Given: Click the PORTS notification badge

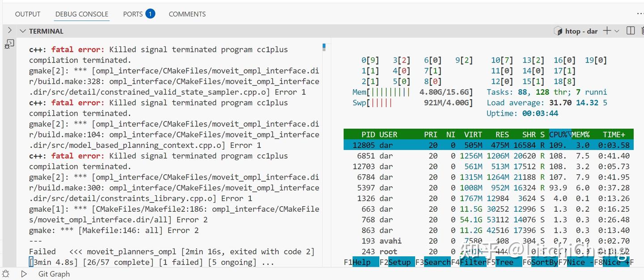Looking at the screenshot, I should pos(150,13).
